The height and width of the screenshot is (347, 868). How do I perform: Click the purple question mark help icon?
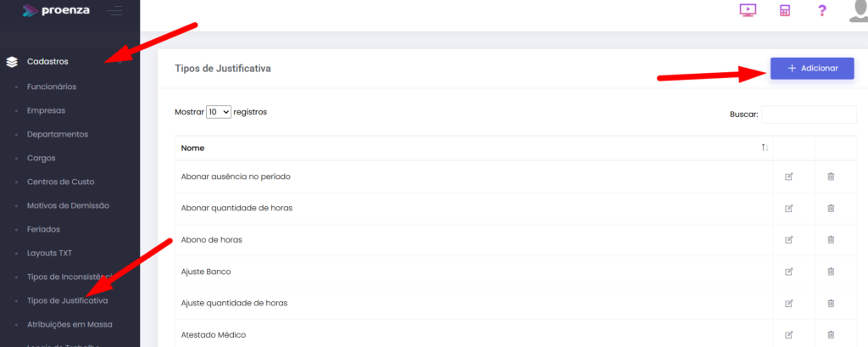point(821,11)
